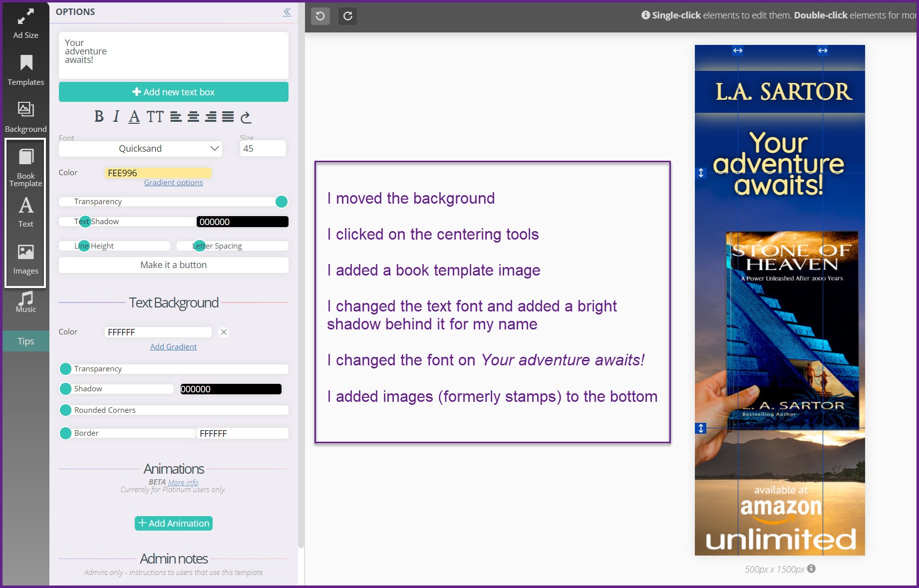Click the undo arrow in top toolbar

pyautogui.click(x=320, y=16)
